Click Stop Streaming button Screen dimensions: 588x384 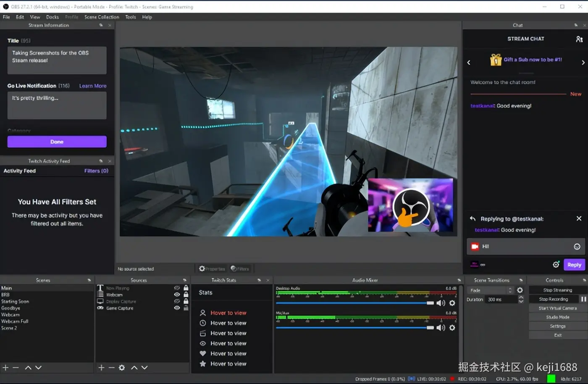coord(557,290)
